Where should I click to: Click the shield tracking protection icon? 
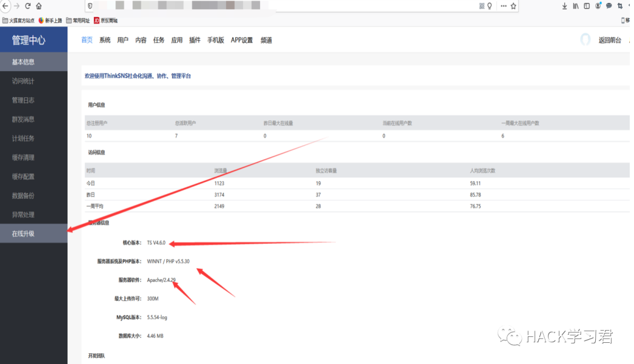pyautogui.click(x=90, y=6)
